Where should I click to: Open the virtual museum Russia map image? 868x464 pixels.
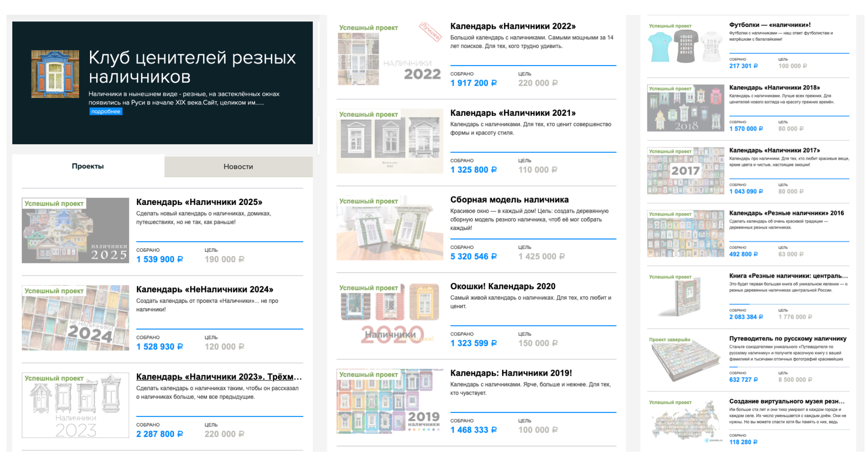[686, 422]
